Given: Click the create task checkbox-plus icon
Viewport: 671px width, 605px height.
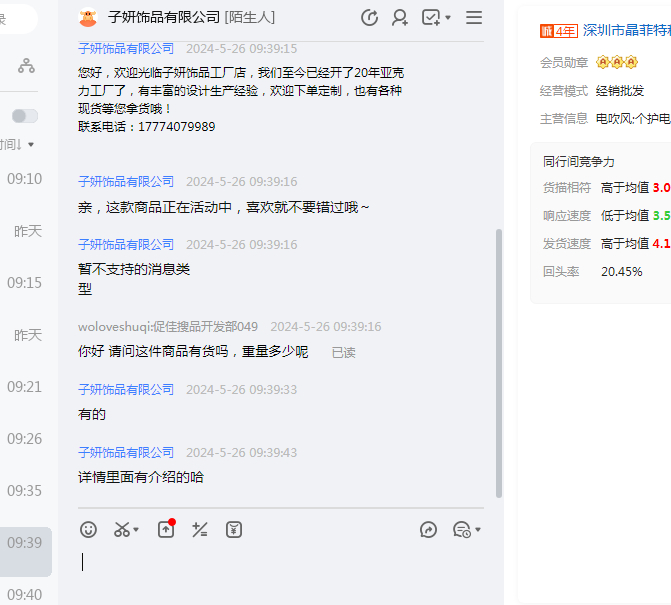Looking at the screenshot, I should 431,18.
